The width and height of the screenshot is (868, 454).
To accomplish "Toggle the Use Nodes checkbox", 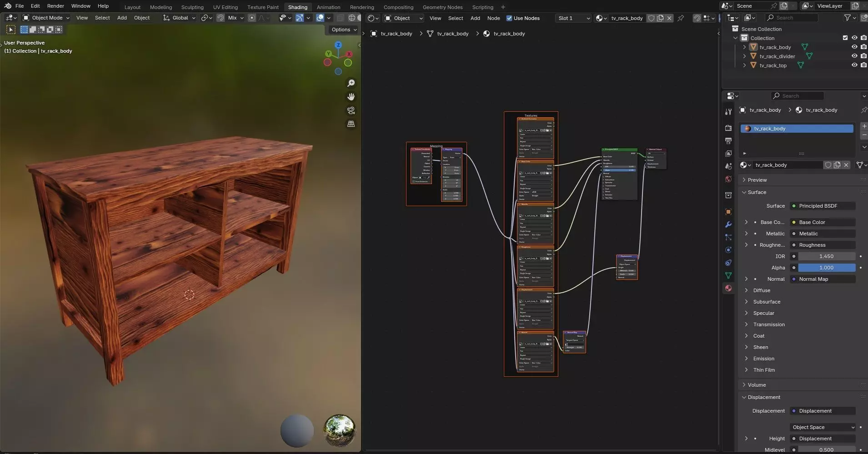I will 509,18.
